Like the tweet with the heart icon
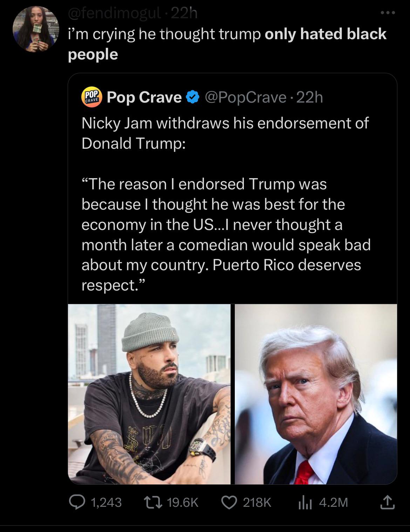 (230, 502)
